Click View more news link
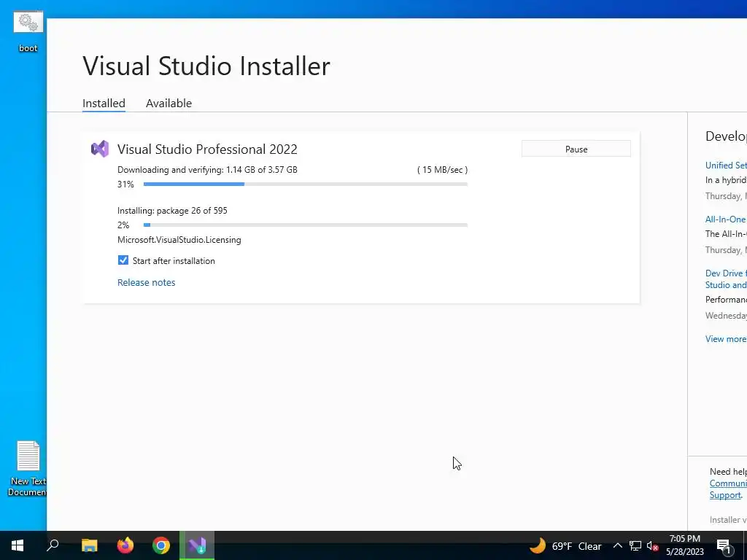747x560 pixels. 726,338
